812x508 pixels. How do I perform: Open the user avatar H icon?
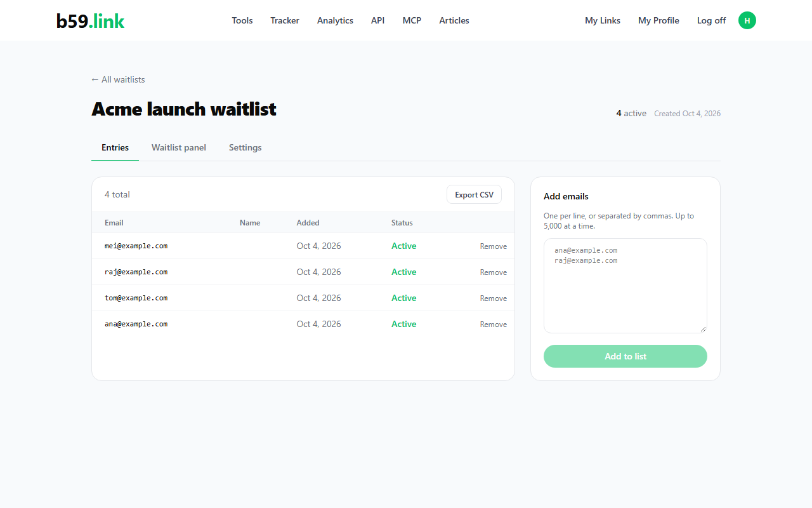(747, 20)
